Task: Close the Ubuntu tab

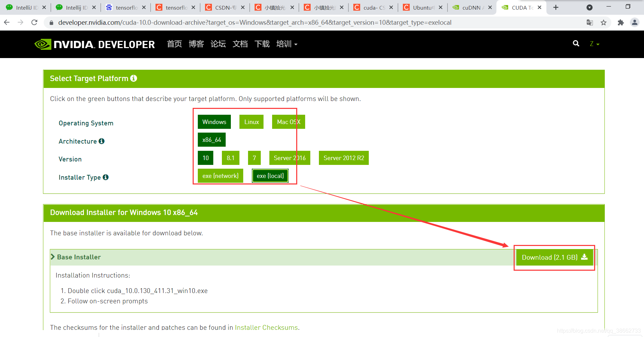Action: click(x=440, y=7)
